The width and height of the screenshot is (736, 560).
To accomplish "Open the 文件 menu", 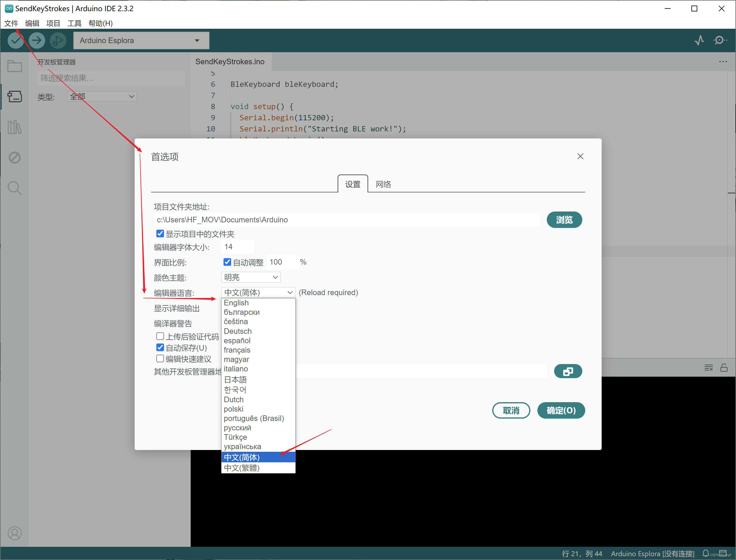I will pos(11,23).
